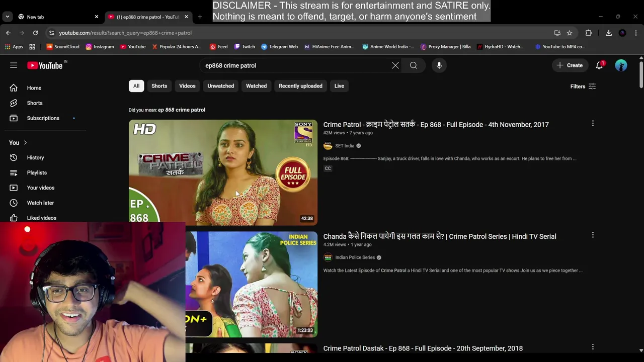This screenshot has height=362, width=644.
Task: Open the browser downloads icon
Action: point(608,33)
